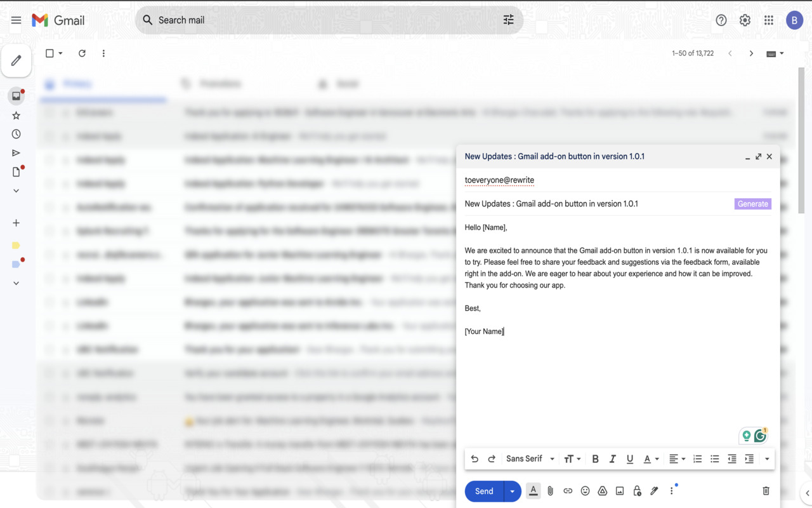
Task: Toggle numbered list
Action: [x=697, y=459]
